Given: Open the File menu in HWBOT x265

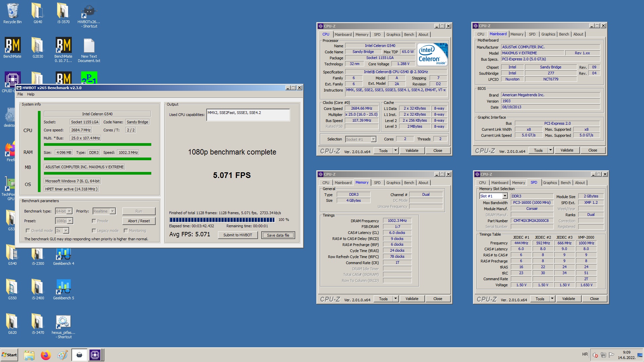Looking at the screenshot, I should [x=20, y=94].
